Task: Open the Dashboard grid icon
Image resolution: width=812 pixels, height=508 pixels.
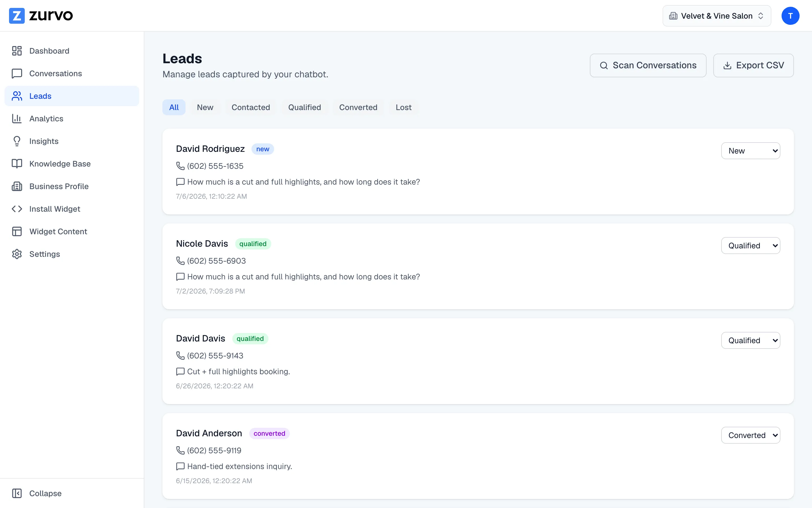Action: [x=17, y=51]
